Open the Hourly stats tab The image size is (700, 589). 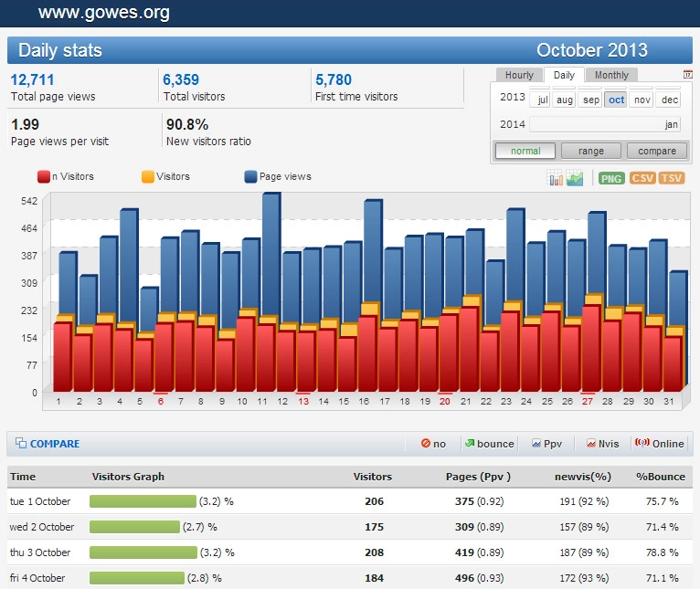tap(519, 75)
